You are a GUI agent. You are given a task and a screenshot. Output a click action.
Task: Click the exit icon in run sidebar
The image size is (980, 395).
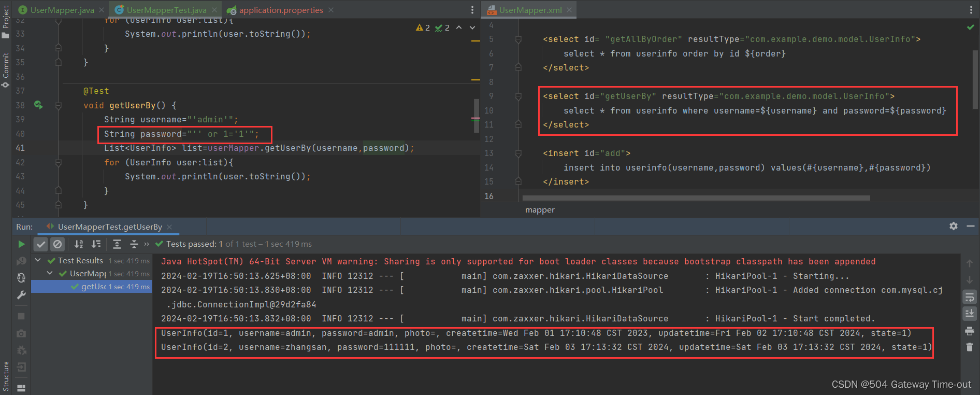21,367
